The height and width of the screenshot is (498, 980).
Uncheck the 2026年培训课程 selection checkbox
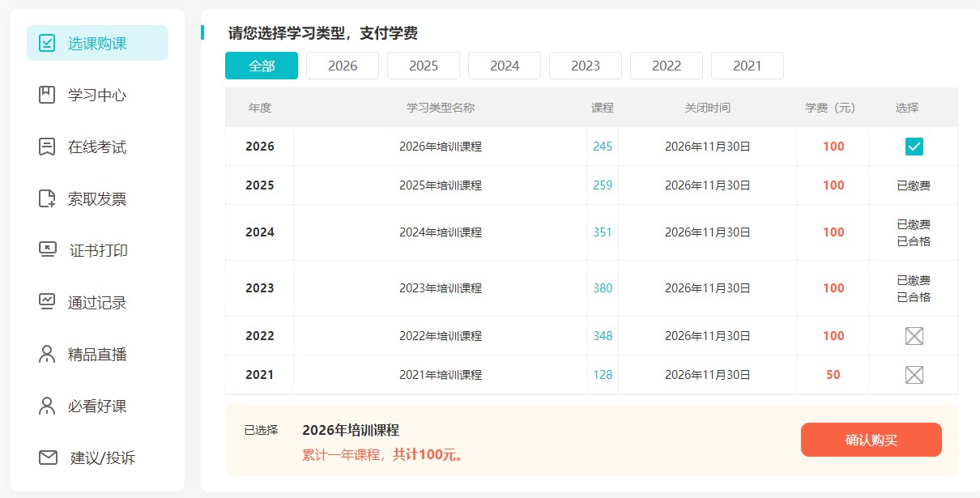(914, 147)
